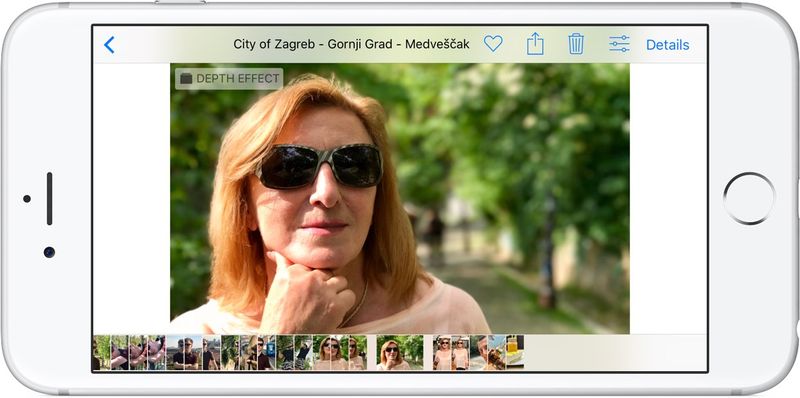Tap the location title City of Zagreb
The image size is (800, 398).
tap(351, 44)
